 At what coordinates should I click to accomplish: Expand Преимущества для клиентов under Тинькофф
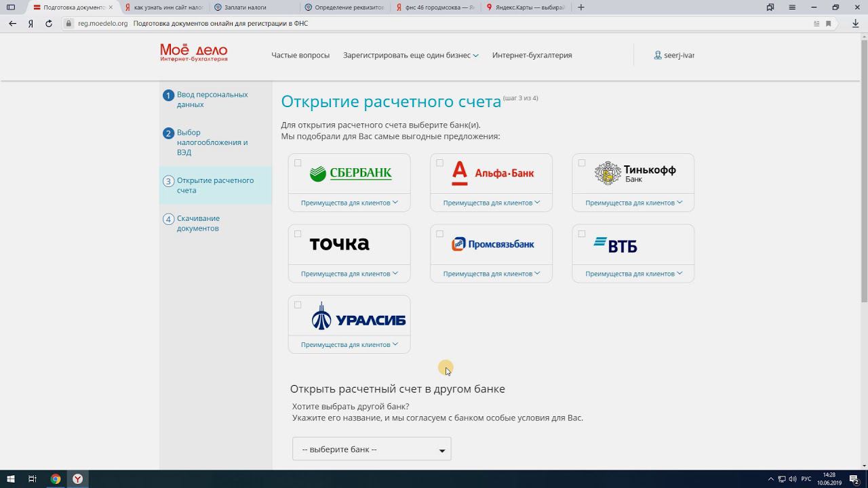[x=633, y=203]
